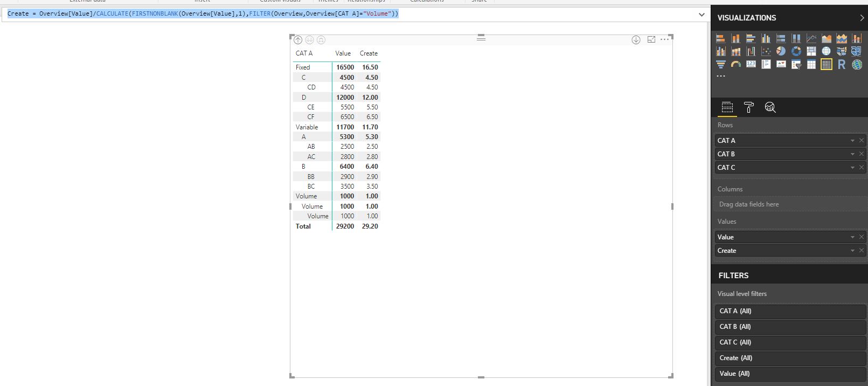The height and width of the screenshot is (386, 868).
Task: Select line and clustered column chart visual
Action: pyautogui.click(x=721, y=51)
